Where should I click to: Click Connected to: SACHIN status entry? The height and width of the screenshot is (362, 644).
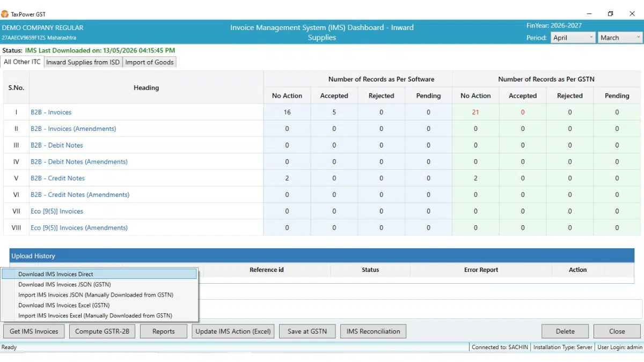pos(499,348)
